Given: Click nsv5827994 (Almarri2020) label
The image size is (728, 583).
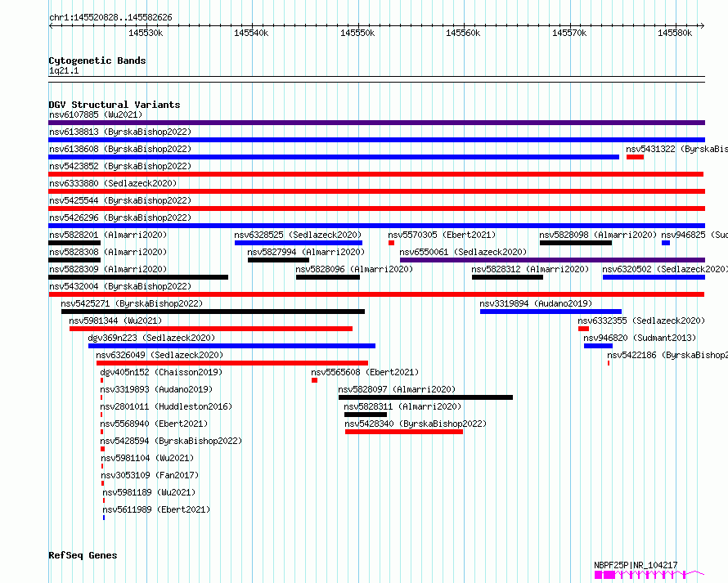Looking at the screenshot, I should pyautogui.click(x=306, y=252).
